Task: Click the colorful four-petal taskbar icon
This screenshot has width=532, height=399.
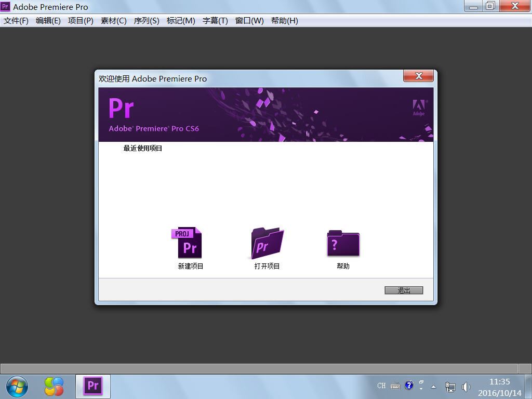Action: coord(54,387)
